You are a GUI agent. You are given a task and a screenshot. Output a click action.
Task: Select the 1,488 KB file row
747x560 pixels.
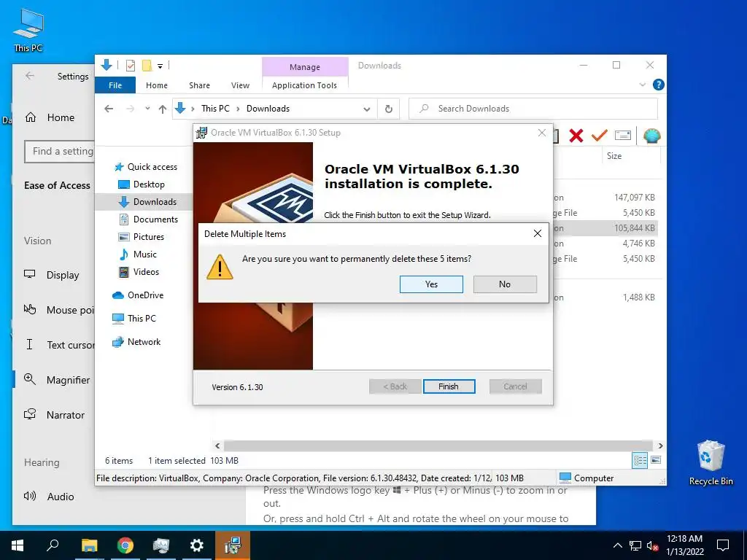[x=639, y=297]
